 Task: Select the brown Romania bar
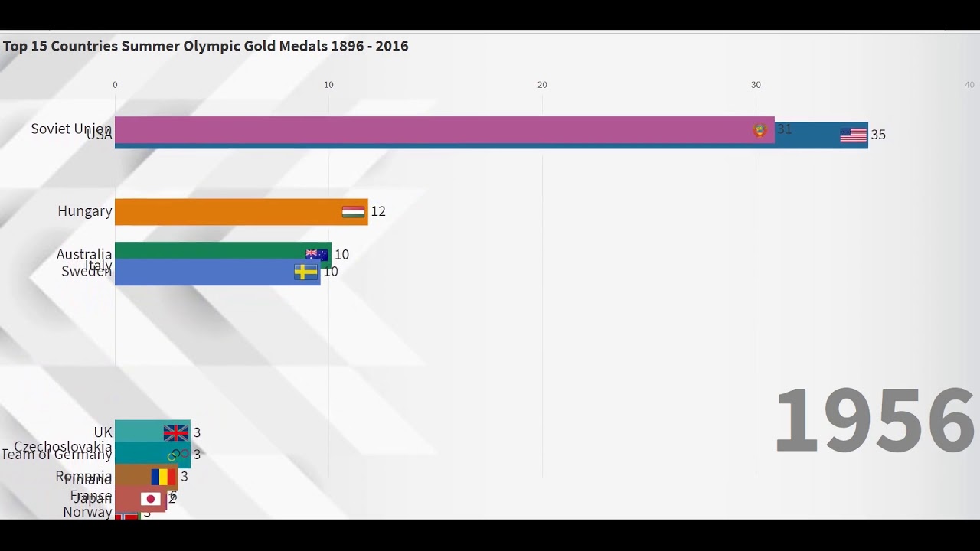146,478
